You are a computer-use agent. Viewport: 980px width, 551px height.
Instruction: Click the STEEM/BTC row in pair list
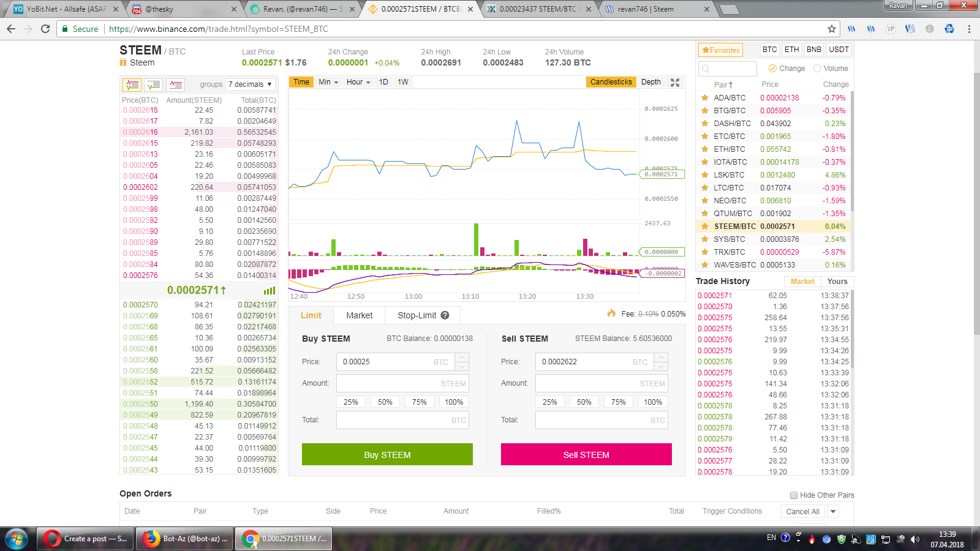tap(774, 227)
